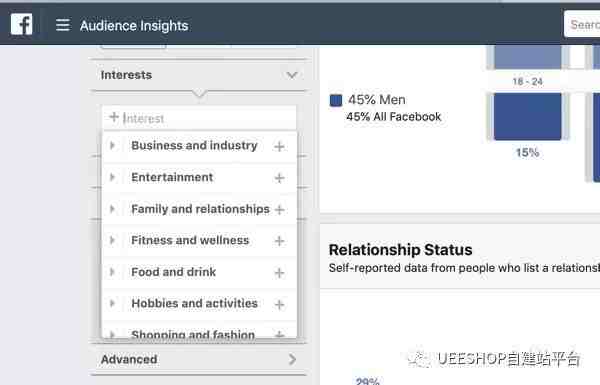
Task: Add Business and industry with plus icon
Action: click(x=279, y=147)
